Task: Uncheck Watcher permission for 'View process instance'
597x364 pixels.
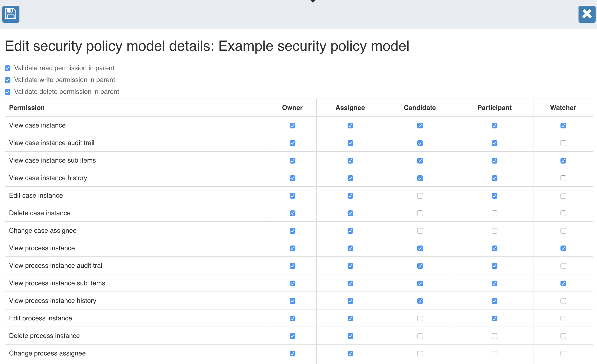Action: (x=563, y=248)
